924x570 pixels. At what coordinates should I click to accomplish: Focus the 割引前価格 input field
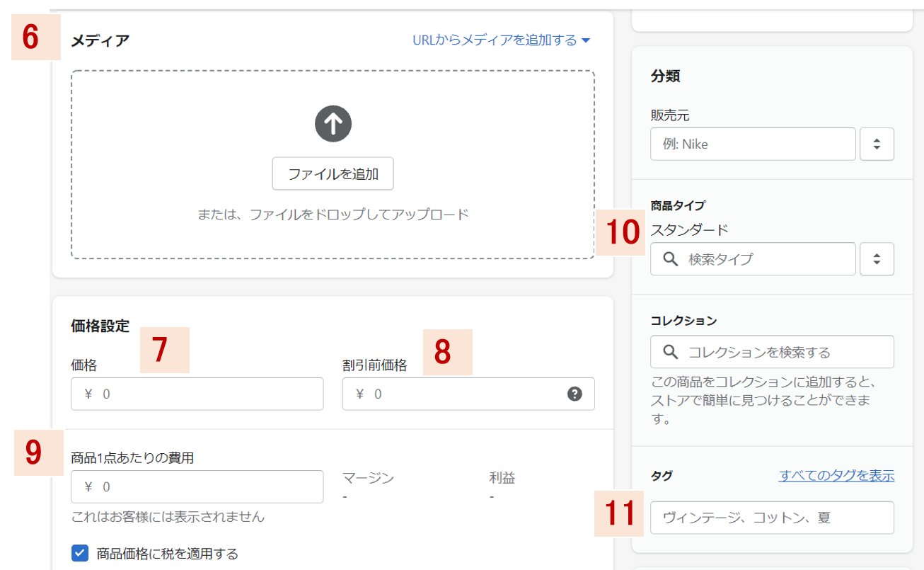pyautogui.click(x=468, y=394)
